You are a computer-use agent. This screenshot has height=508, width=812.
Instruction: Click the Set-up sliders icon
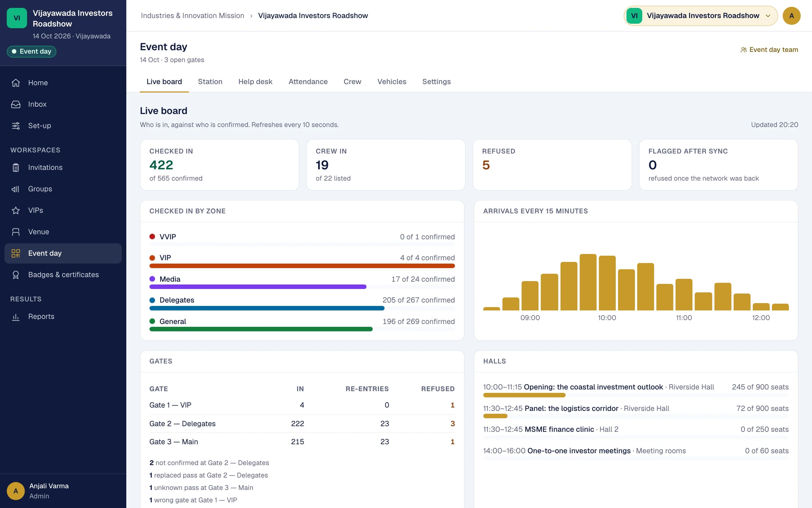click(16, 126)
